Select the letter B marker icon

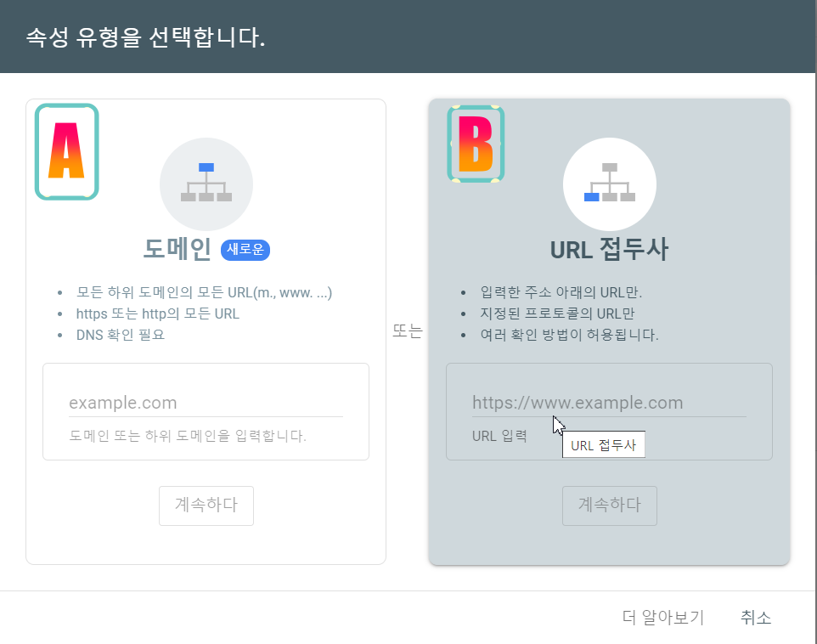coord(474,144)
